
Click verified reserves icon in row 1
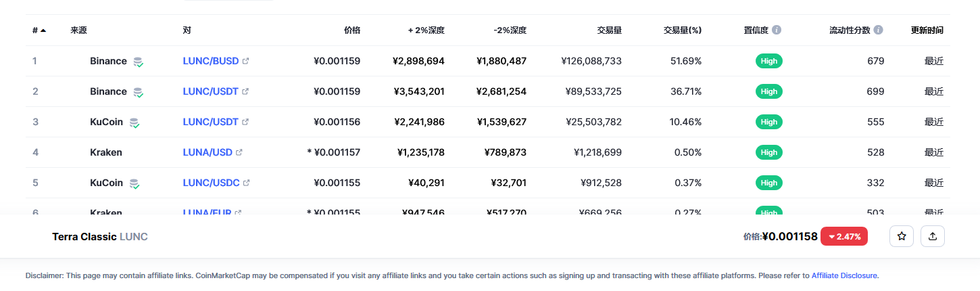[x=138, y=62]
